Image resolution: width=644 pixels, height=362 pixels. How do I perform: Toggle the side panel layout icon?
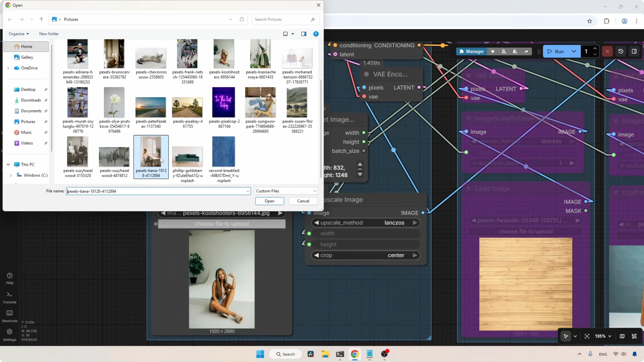(x=634, y=51)
